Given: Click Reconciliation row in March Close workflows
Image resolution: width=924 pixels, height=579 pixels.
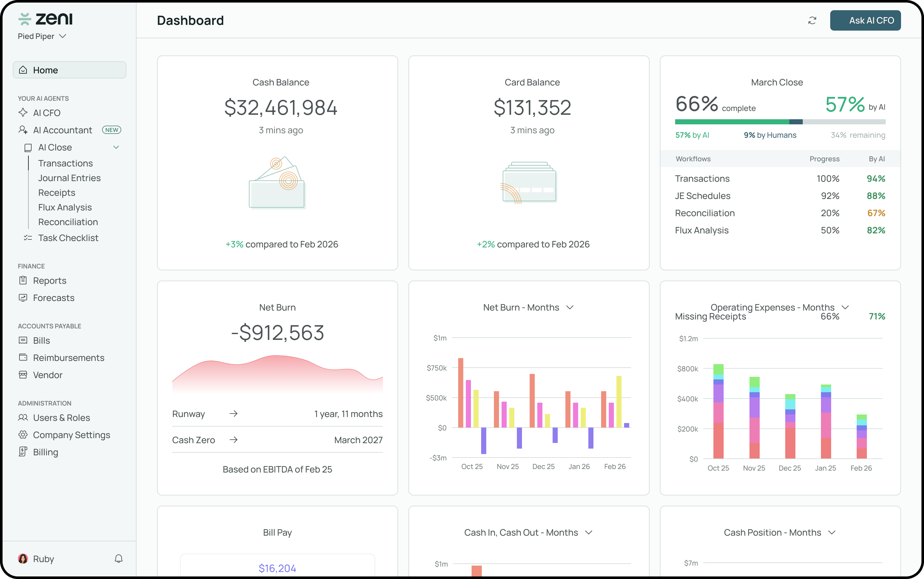Looking at the screenshot, I should coord(780,213).
